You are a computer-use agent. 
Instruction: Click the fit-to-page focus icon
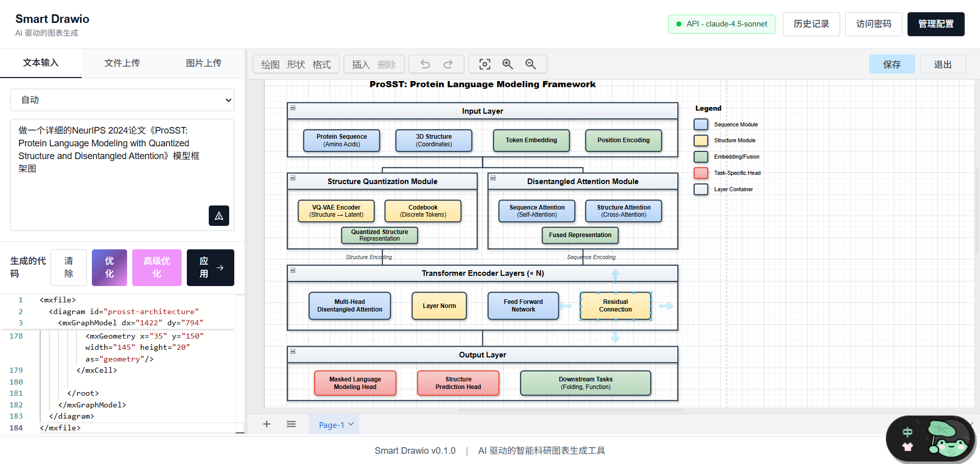[x=485, y=64]
